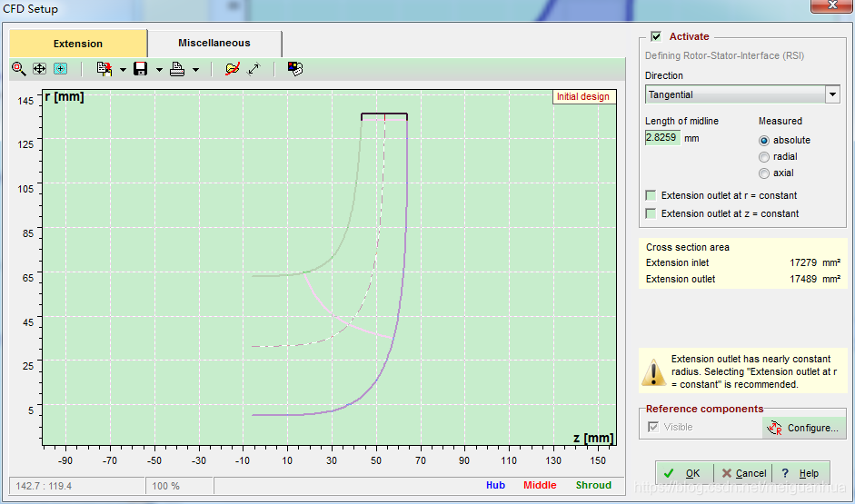Click the 100 % zoom status field
This screenshot has width=855, height=504.
point(179,486)
